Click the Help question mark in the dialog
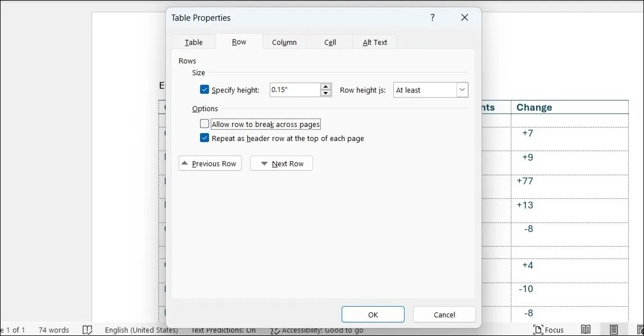 click(x=432, y=17)
